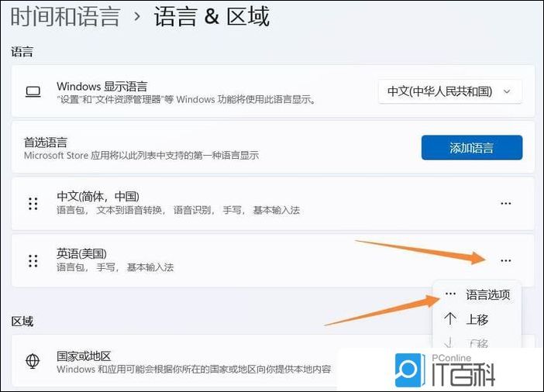
Task: Click the 添加语言 button
Action: pyautogui.click(x=472, y=148)
